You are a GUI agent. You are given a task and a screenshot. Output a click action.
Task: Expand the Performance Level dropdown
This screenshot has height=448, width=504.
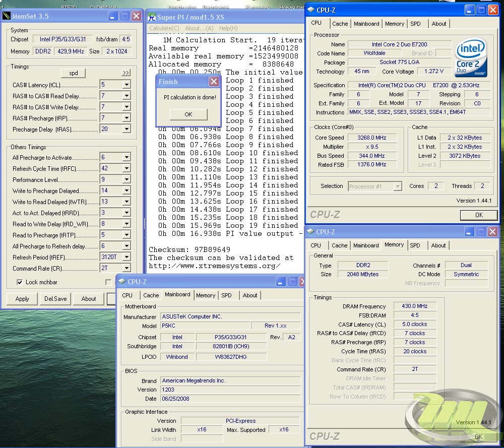click(127, 179)
